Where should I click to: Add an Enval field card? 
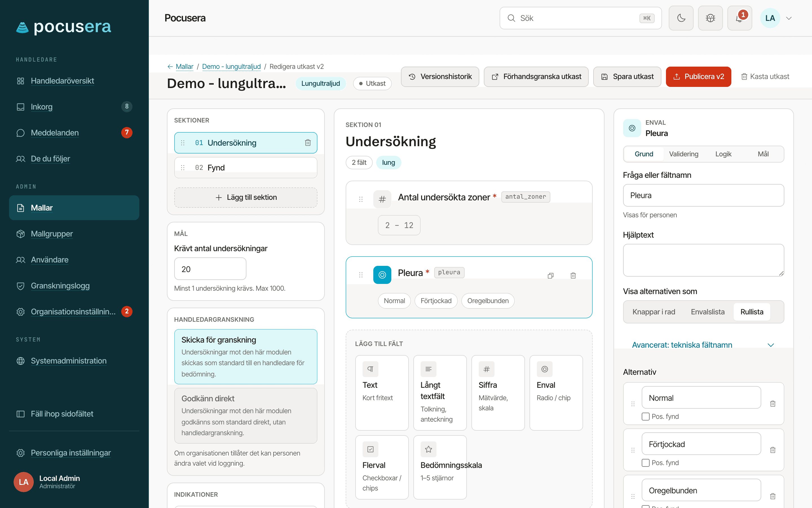click(556, 393)
